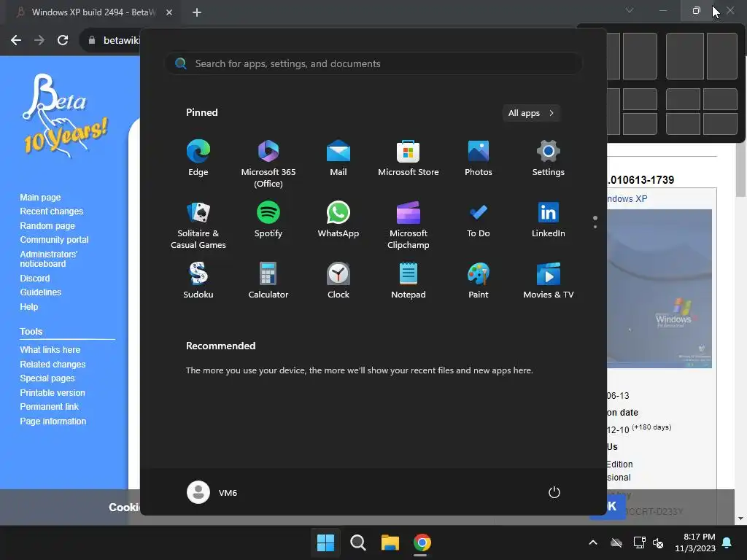Open the notifications bell
747x560 pixels.
click(727, 542)
